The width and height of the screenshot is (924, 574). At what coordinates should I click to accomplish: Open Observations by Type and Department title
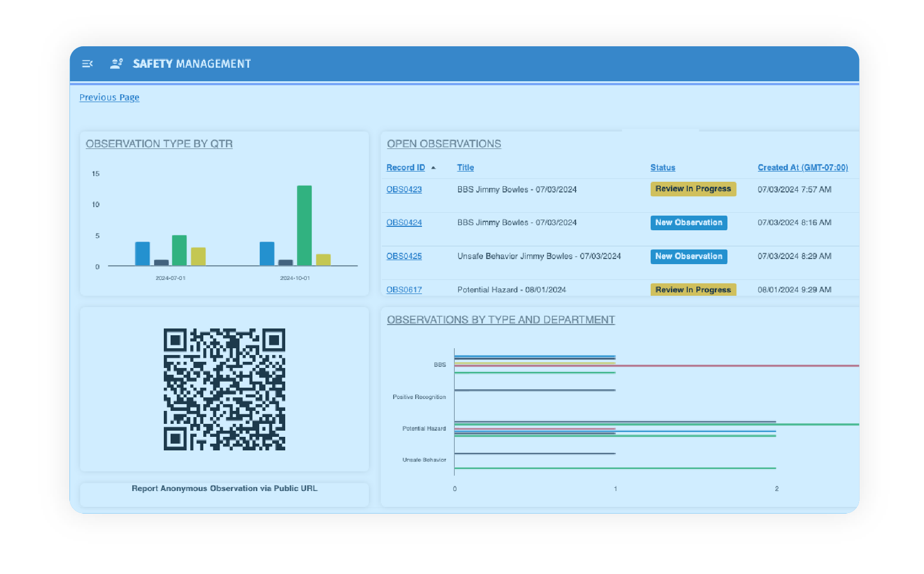500,320
